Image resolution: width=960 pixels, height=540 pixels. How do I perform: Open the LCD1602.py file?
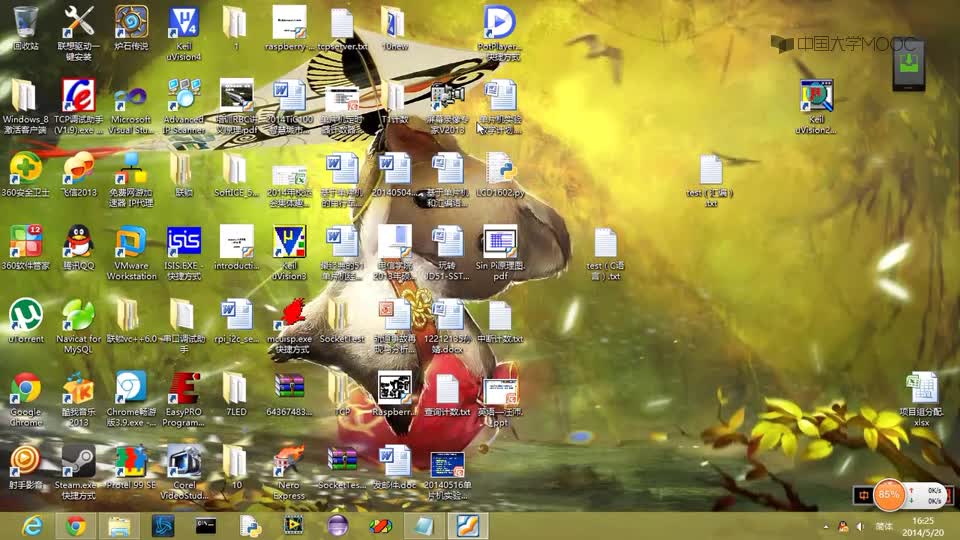coord(500,174)
